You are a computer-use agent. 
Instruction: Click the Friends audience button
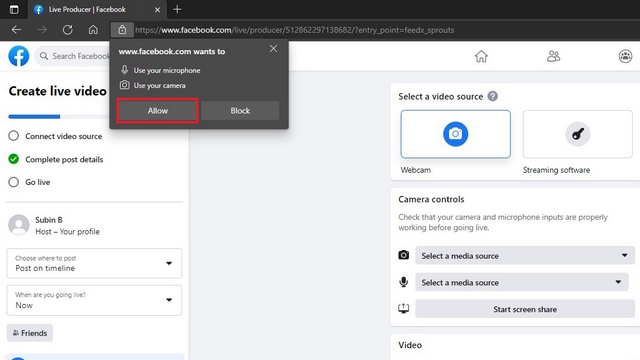(x=30, y=333)
